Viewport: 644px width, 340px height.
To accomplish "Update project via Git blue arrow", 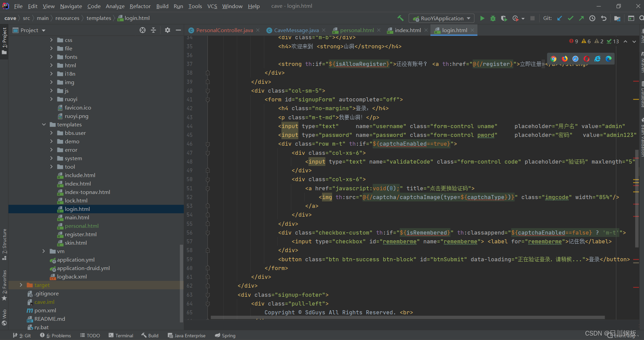I will tap(560, 18).
